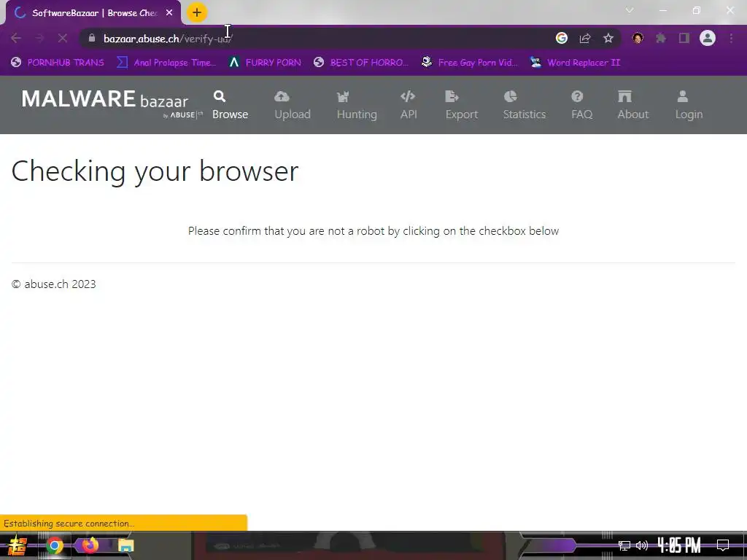Open the Hunting icon
Image resolution: width=747 pixels, height=560 pixels.
[343, 97]
